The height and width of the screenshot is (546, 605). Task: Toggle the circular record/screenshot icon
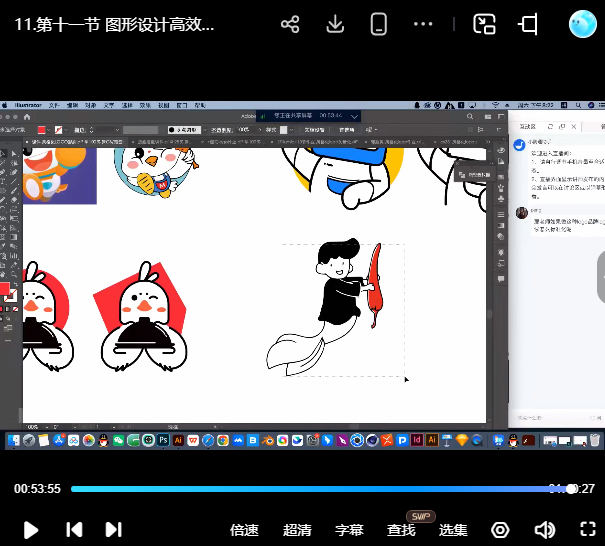500,530
